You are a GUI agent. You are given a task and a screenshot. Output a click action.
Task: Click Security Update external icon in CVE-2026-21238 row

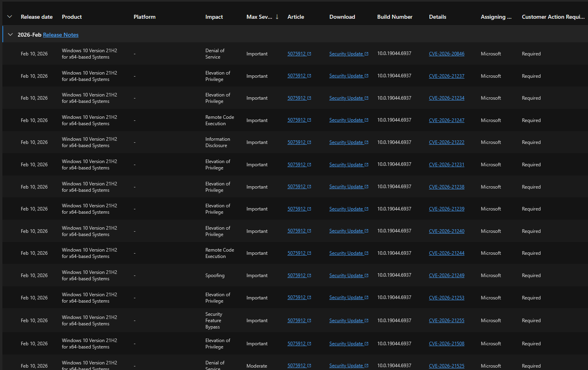[367, 187]
